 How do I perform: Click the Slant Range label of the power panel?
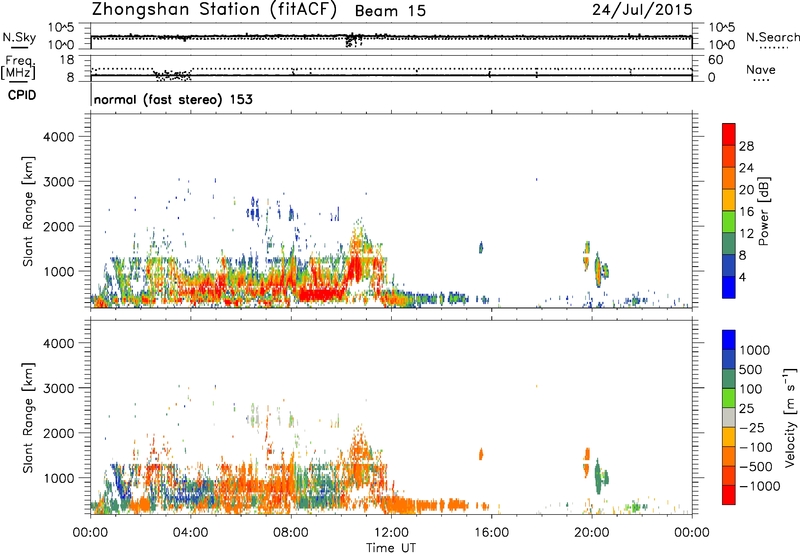(x=28, y=211)
